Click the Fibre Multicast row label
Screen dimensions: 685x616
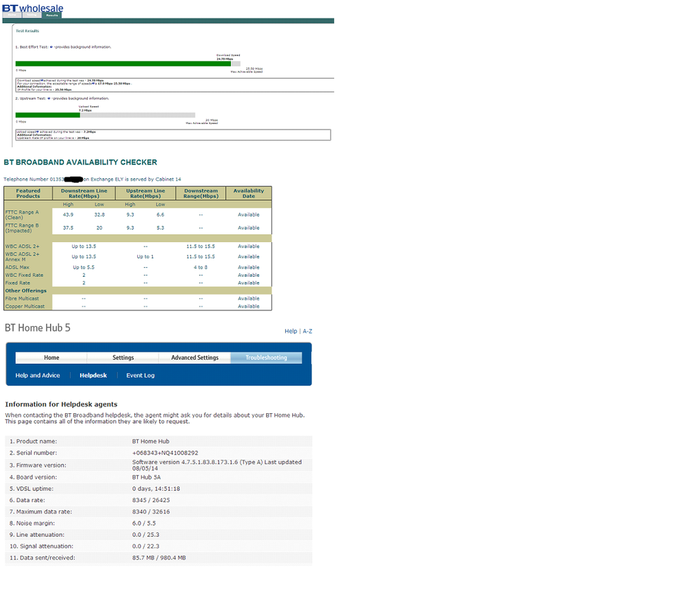22,299
